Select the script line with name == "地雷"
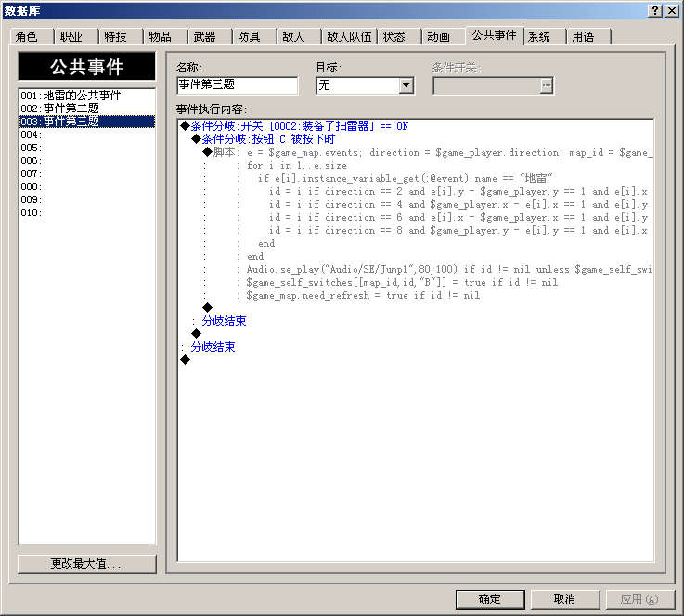 click(416, 178)
